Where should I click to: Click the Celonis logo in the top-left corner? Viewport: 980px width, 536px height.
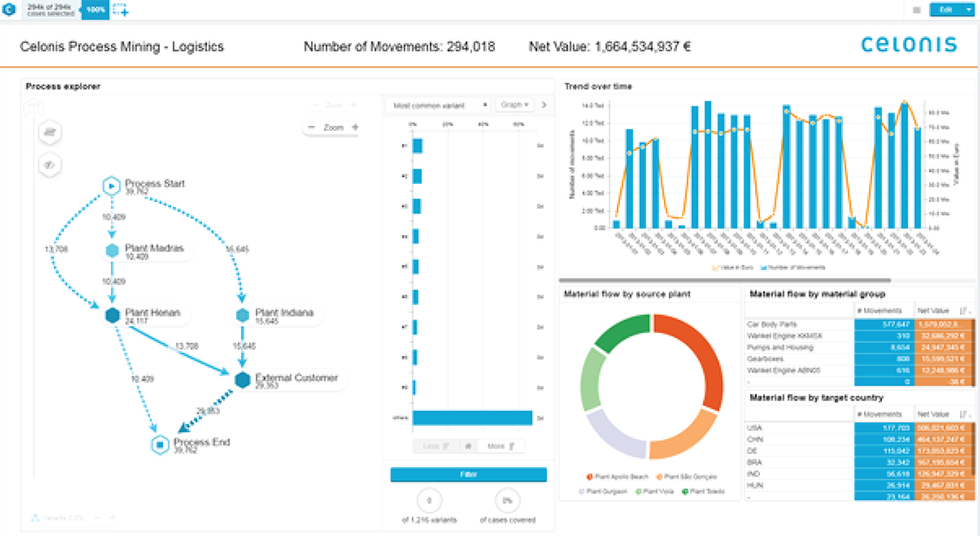coord(10,10)
